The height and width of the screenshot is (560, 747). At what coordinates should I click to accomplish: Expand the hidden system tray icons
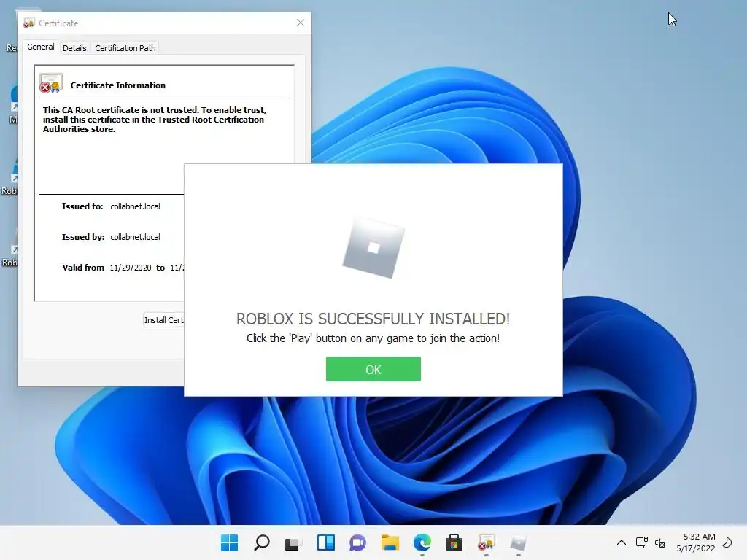point(622,542)
